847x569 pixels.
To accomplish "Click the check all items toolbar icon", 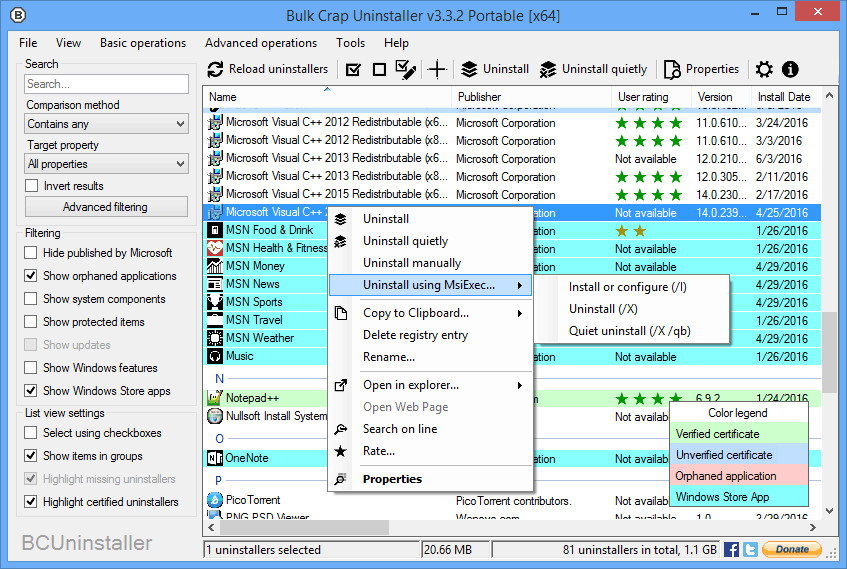I will 353,70.
